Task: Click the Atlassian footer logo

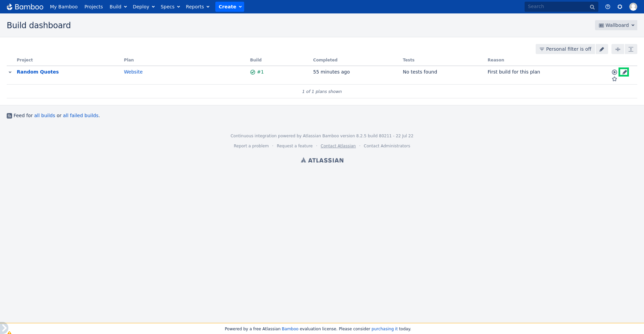Action: [322, 160]
